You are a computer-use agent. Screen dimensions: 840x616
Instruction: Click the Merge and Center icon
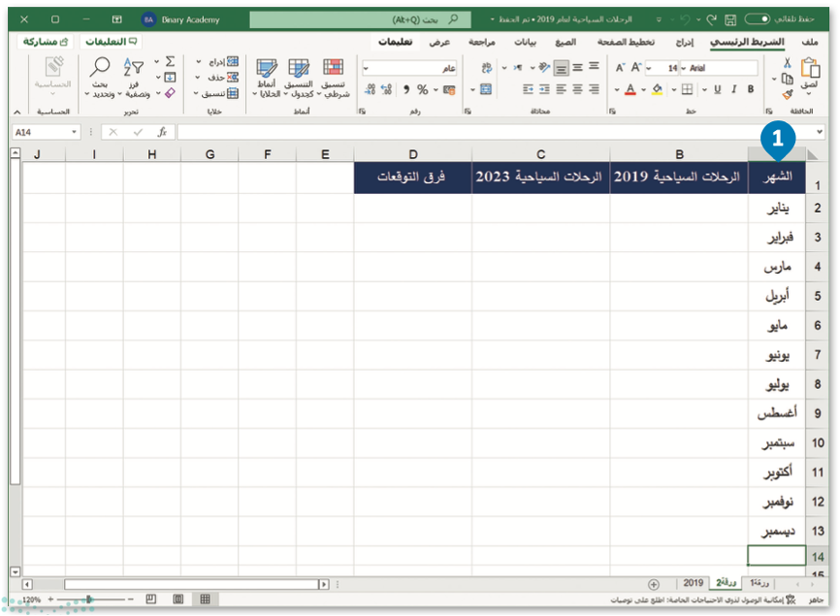(486, 89)
